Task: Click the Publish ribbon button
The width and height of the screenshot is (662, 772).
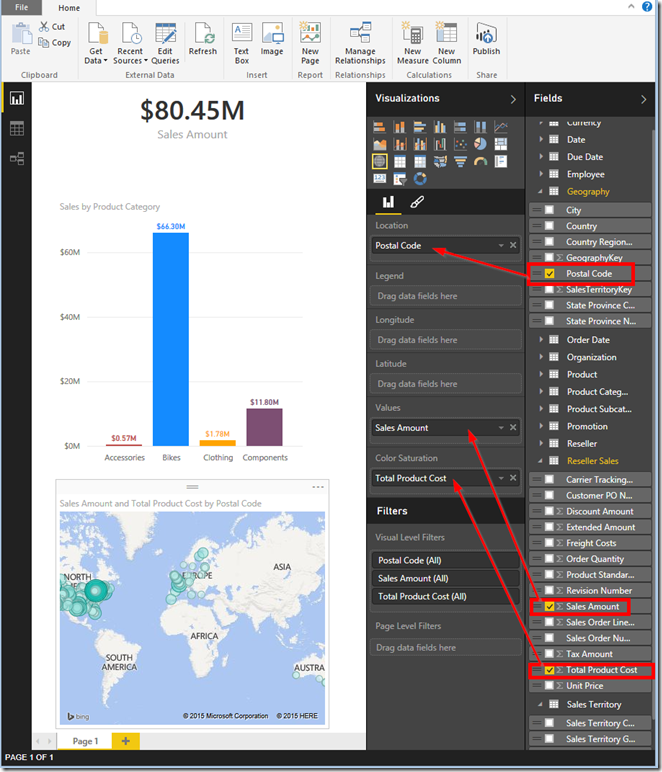Action: [x=486, y=39]
